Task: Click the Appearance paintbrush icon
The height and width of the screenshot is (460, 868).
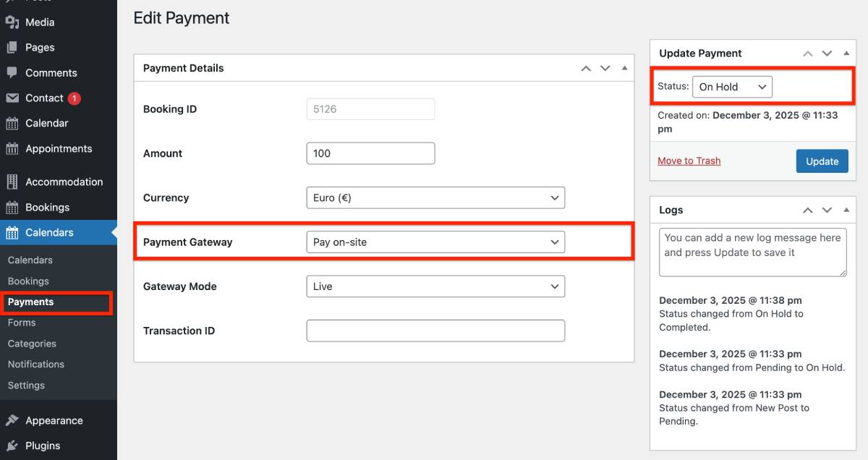Action: click(x=12, y=421)
